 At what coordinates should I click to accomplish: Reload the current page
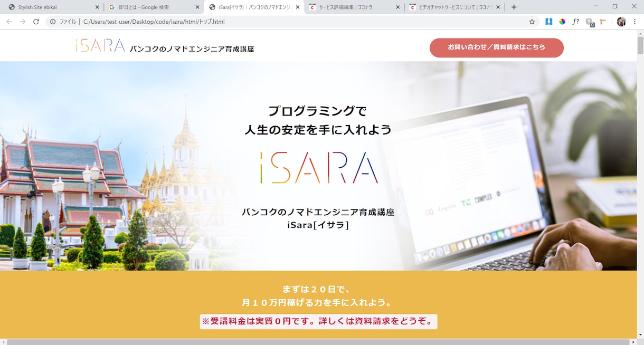pos(36,22)
